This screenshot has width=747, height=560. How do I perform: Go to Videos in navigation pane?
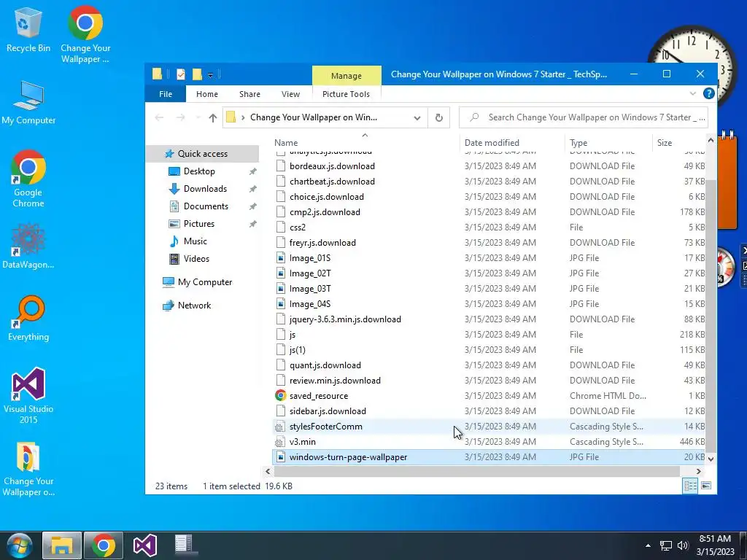[196, 259]
